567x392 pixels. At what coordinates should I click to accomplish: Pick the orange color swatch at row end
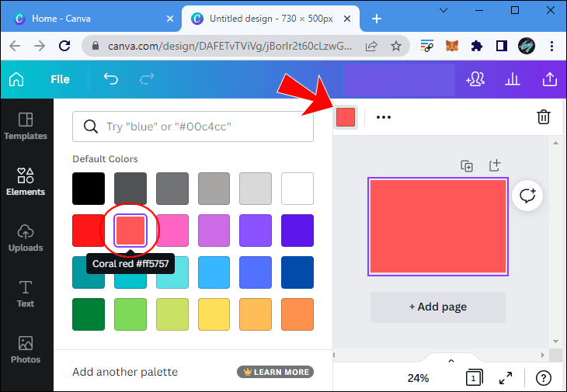297,314
